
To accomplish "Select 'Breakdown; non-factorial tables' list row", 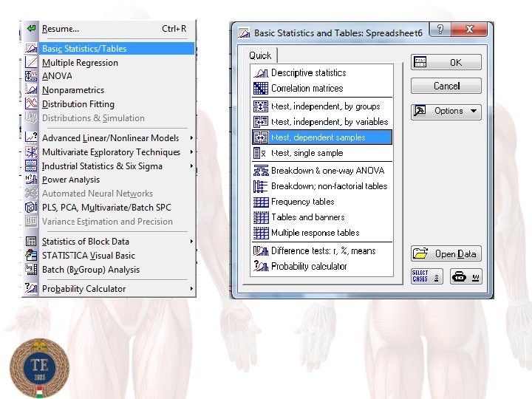I will pyautogui.click(x=322, y=186).
